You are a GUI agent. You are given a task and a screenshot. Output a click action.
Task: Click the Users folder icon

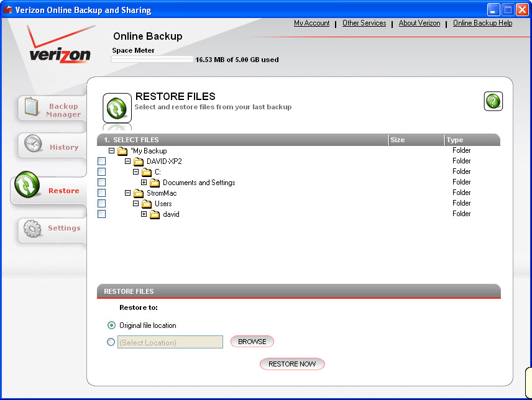coord(147,204)
